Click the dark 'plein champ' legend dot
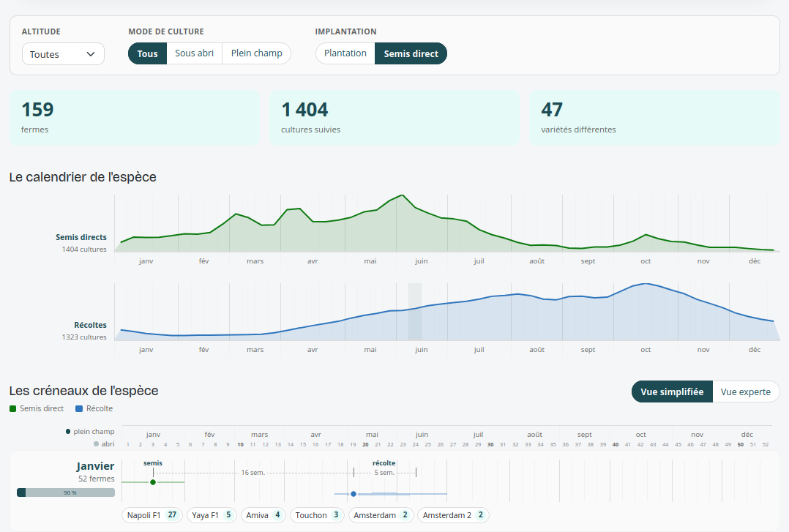The image size is (789, 532). [x=68, y=431]
